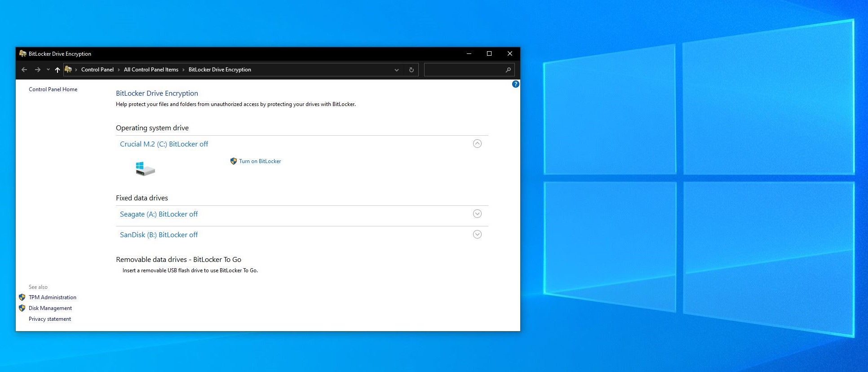Select Control Panel in the breadcrumb

tap(97, 70)
